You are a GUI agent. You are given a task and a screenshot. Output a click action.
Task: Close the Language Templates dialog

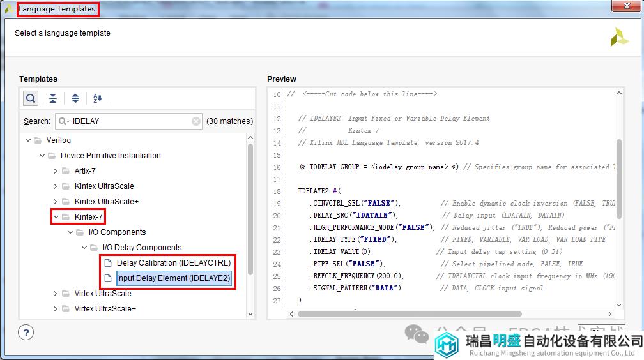tap(627, 5)
